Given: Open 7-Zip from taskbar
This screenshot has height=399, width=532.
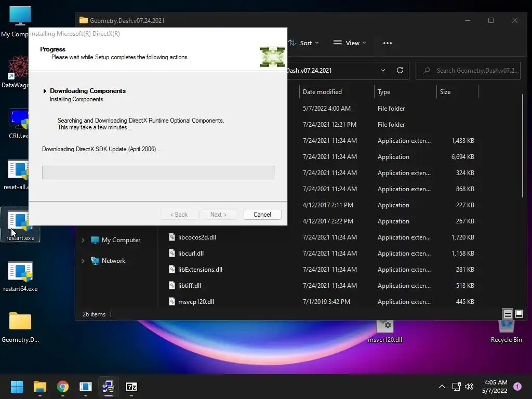Looking at the screenshot, I should (x=131, y=387).
